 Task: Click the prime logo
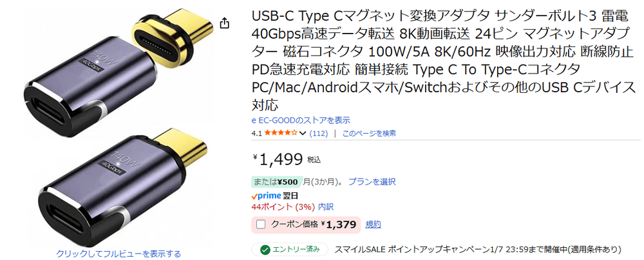point(265,195)
